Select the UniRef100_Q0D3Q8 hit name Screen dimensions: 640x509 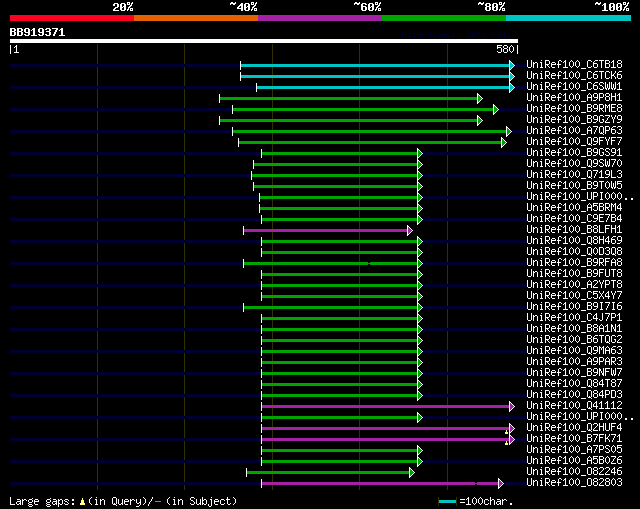point(574,251)
